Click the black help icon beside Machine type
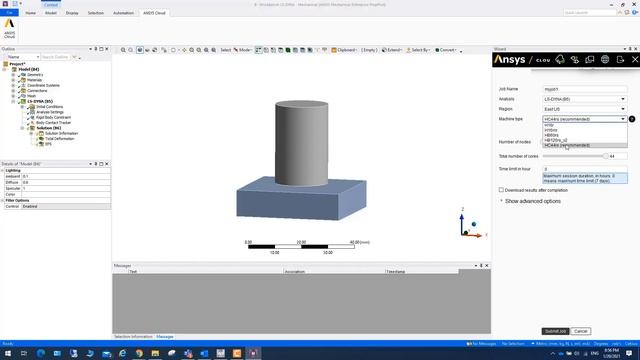 pos(632,119)
